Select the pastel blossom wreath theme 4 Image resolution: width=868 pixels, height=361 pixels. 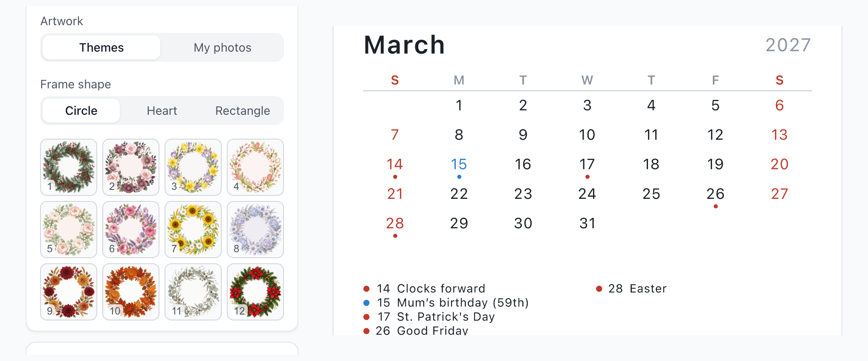pyautogui.click(x=255, y=167)
